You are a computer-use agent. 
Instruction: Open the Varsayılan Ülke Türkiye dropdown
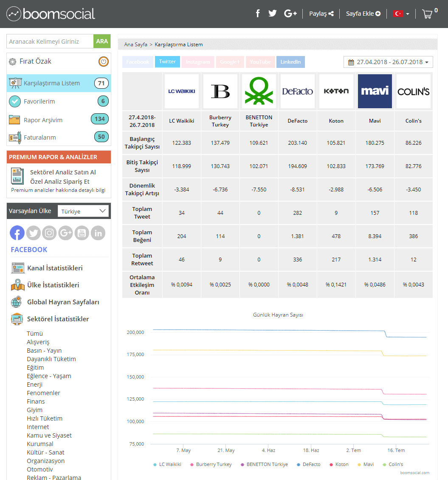[83, 211]
